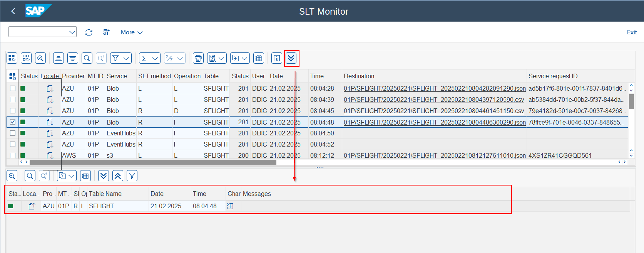Check the row with time 08:04:39

click(x=13, y=100)
